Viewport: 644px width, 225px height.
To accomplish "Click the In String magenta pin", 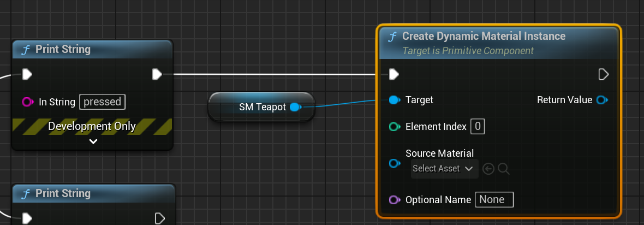I will (28, 102).
